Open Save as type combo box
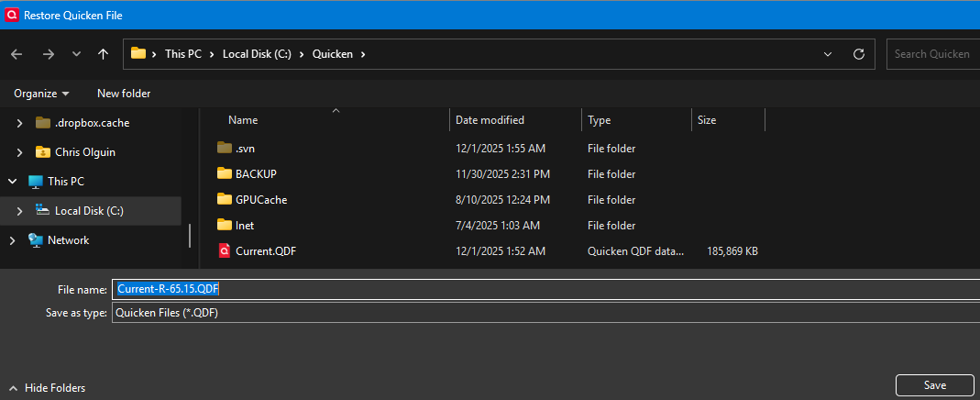The width and height of the screenshot is (980, 400). [x=545, y=313]
